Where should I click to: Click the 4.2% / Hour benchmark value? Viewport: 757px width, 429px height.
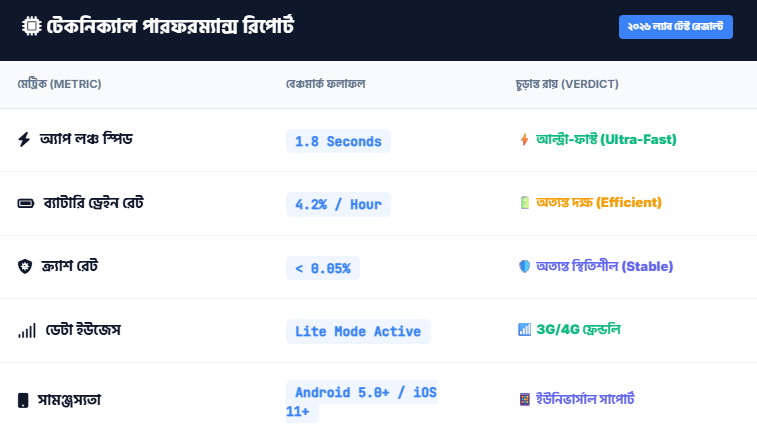(x=338, y=204)
